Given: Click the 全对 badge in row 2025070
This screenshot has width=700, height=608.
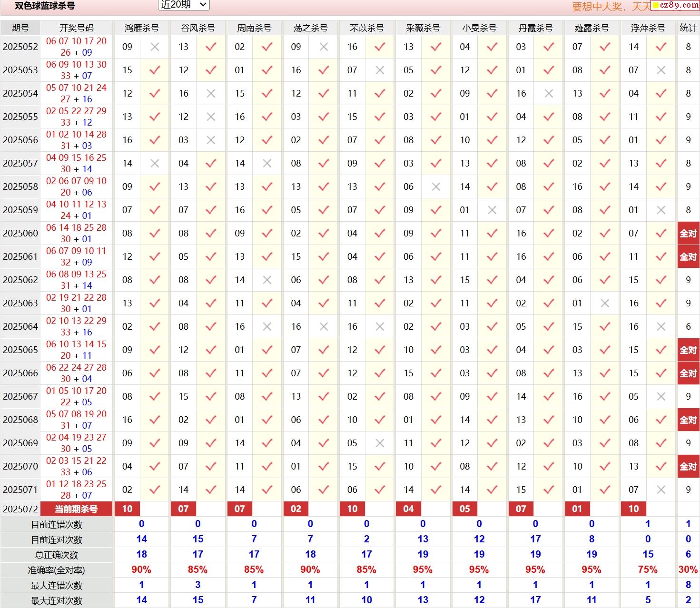Looking at the screenshot, I should click(688, 466).
